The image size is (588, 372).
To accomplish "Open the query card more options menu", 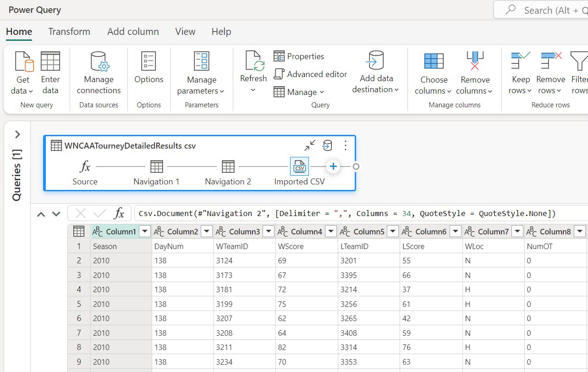I will [x=346, y=146].
